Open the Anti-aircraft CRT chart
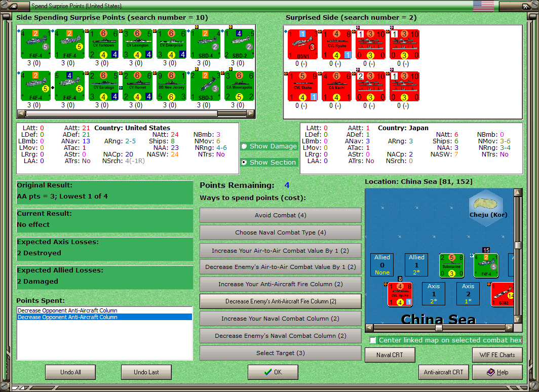Viewport: 539px width, 392px height. (x=443, y=372)
